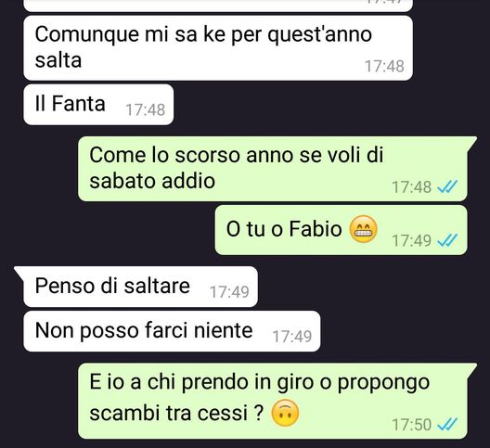Screen dimensions: 490x448
Task: Click read ticks on 'O tu o Fabio' message
Action: pyautogui.click(x=447, y=240)
